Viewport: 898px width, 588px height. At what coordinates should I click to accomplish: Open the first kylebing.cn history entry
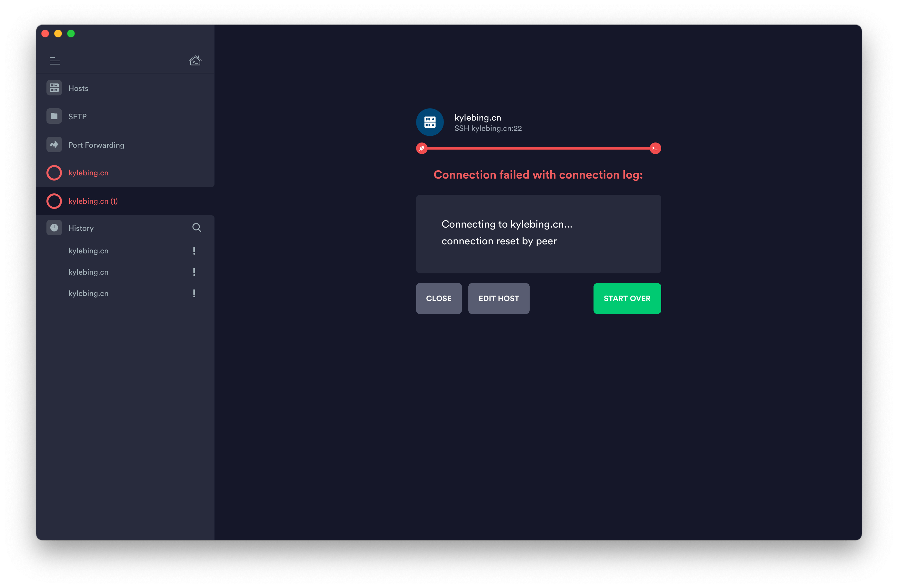tap(88, 251)
